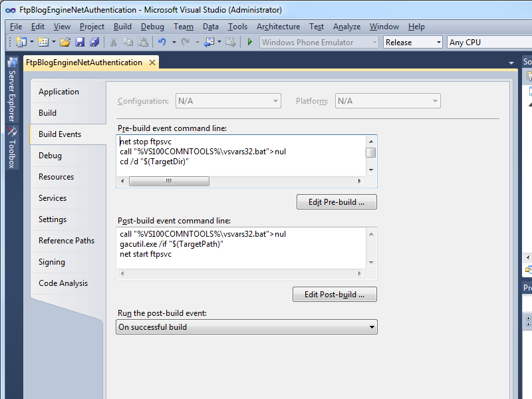532x399 pixels.
Task: Switch to the Signing properties tab
Action: (52, 262)
